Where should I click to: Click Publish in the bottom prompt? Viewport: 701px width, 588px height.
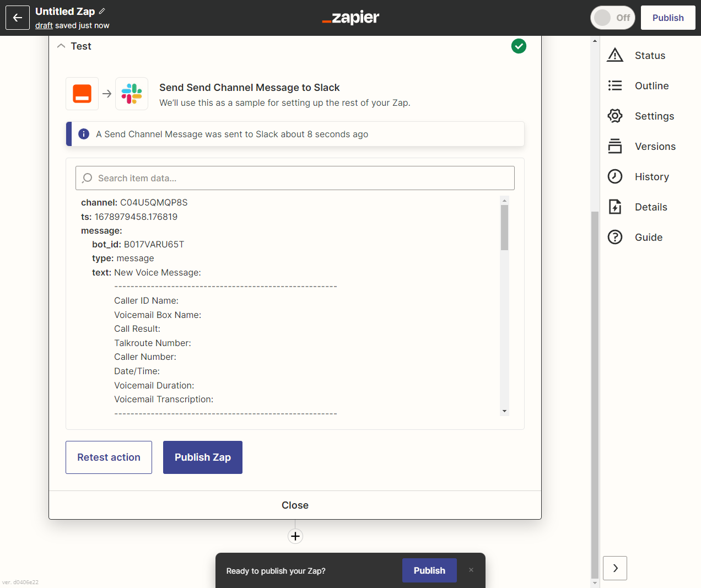(x=429, y=570)
